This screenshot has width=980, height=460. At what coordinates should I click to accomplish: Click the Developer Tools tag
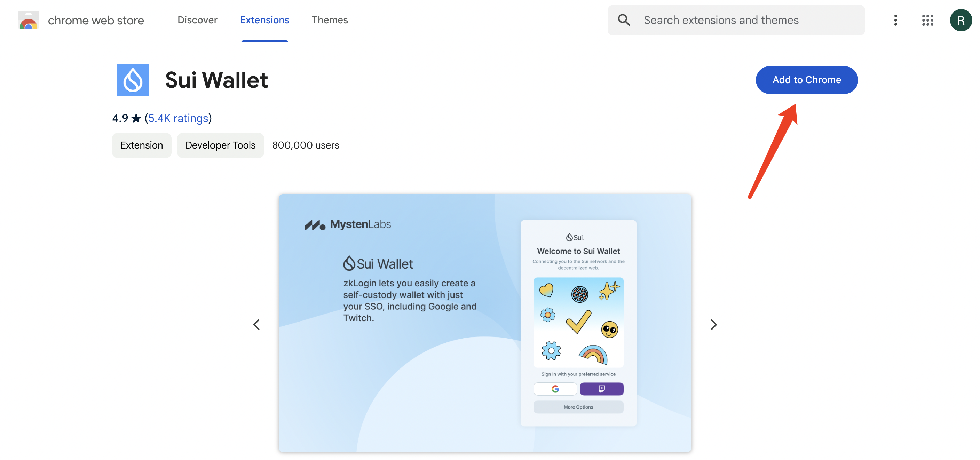pyautogui.click(x=220, y=144)
